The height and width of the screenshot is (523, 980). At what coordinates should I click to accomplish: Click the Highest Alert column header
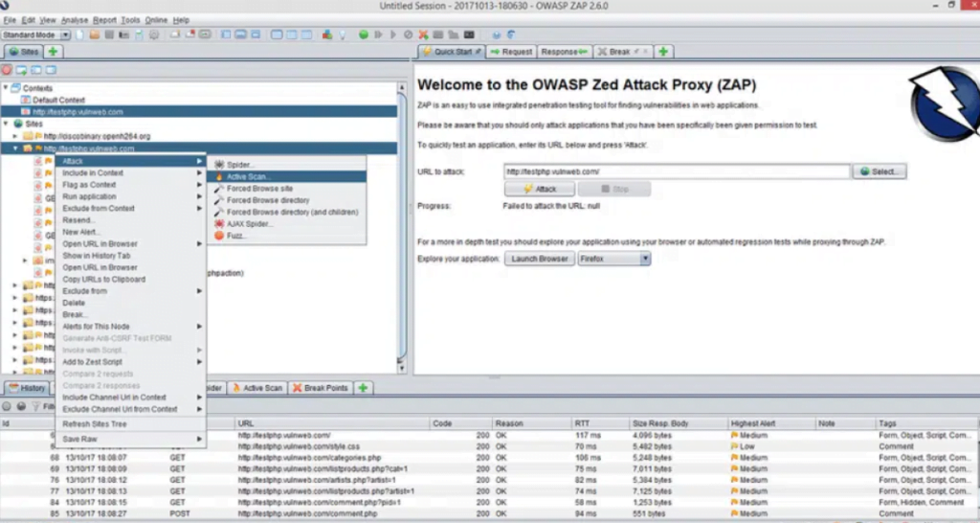coord(771,423)
